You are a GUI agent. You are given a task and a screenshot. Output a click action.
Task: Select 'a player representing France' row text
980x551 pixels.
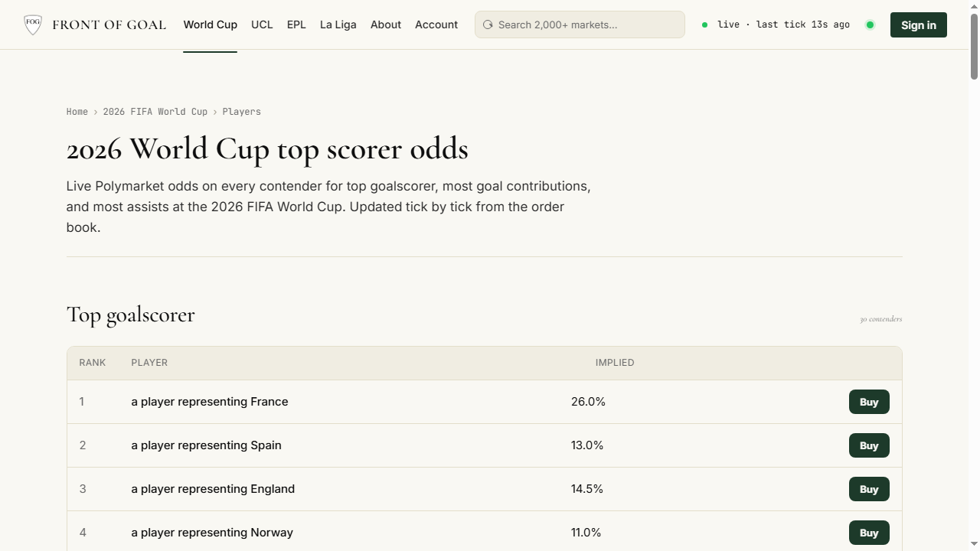[210, 402]
